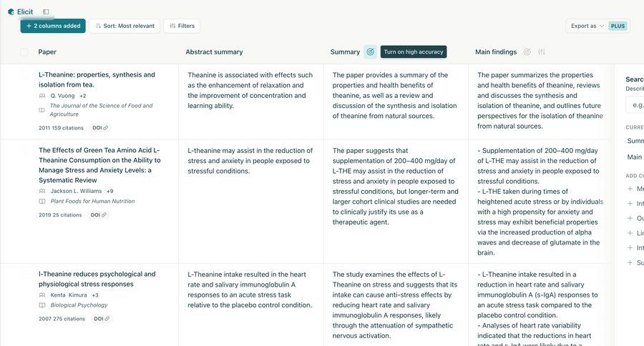Click the '2 columns added' button
The image size is (644, 346).
click(53, 26)
